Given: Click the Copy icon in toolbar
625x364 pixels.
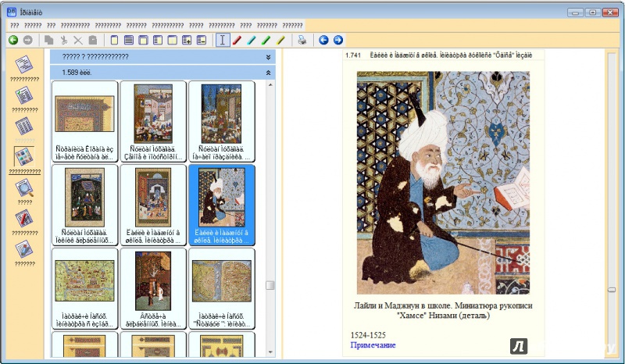Looking at the screenshot, I should click(49, 40).
